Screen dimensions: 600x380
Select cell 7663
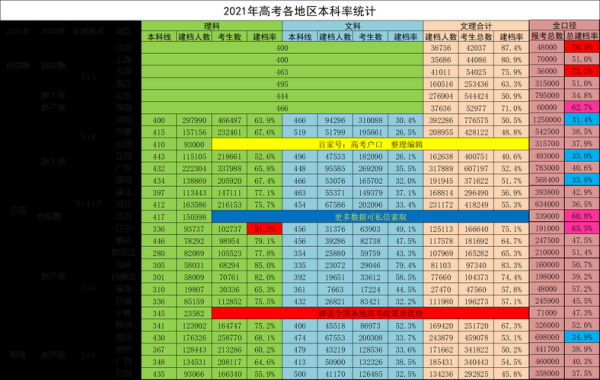[x=335, y=289]
